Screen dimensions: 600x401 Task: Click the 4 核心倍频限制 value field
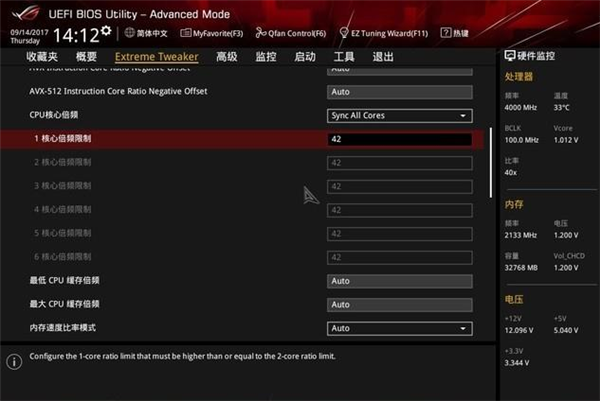click(400, 210)
